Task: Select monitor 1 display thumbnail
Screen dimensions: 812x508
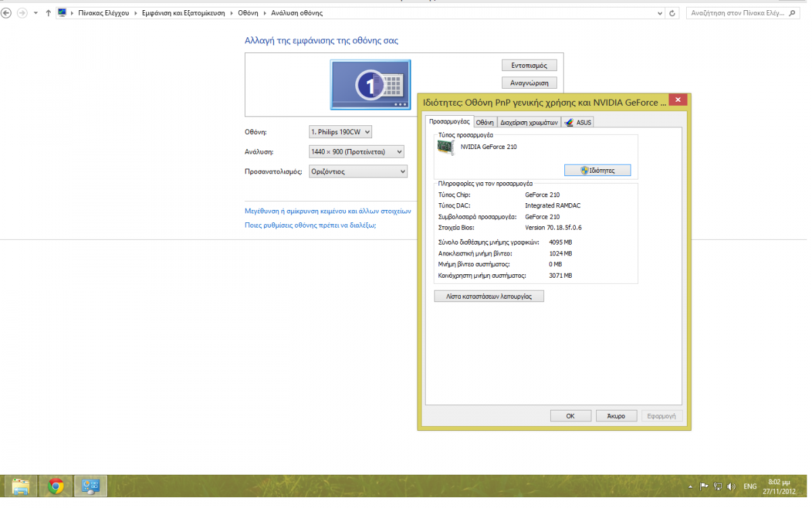Action: tap(370, 85)
